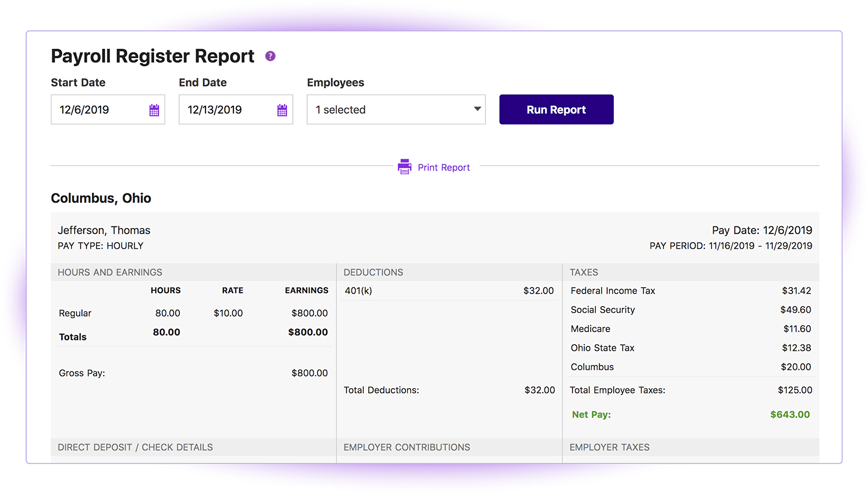Click the Employer Taxes section header
The height and width of the screenshot is (494, 868).
point(609,447)
